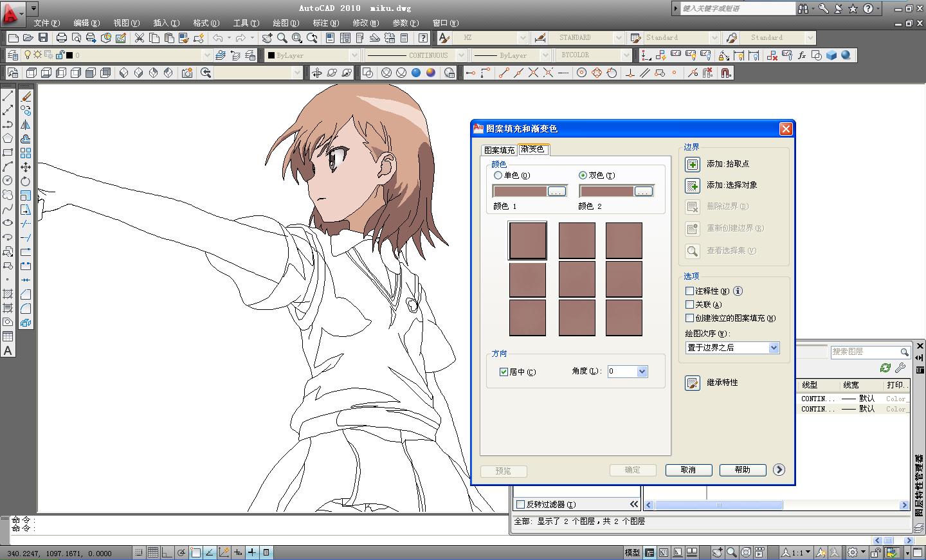This screenshot has height=560, width=926.
Task: Uncheck the Centered (居中) checkbox
Action: 504,372
